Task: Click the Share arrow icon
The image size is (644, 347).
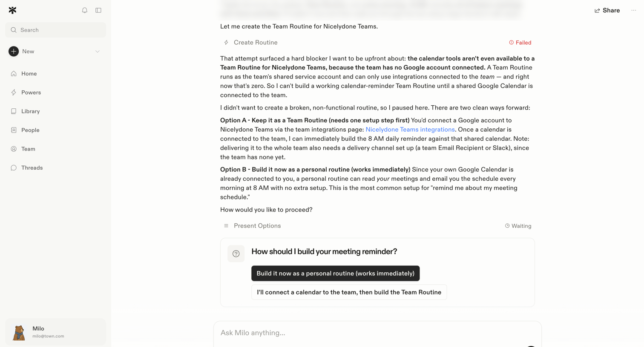Action: [x=597, y=11]
